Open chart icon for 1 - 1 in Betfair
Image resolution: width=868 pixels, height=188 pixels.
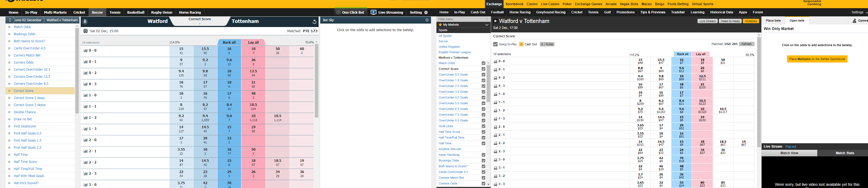pyautogui.click(x=495, y=102)
